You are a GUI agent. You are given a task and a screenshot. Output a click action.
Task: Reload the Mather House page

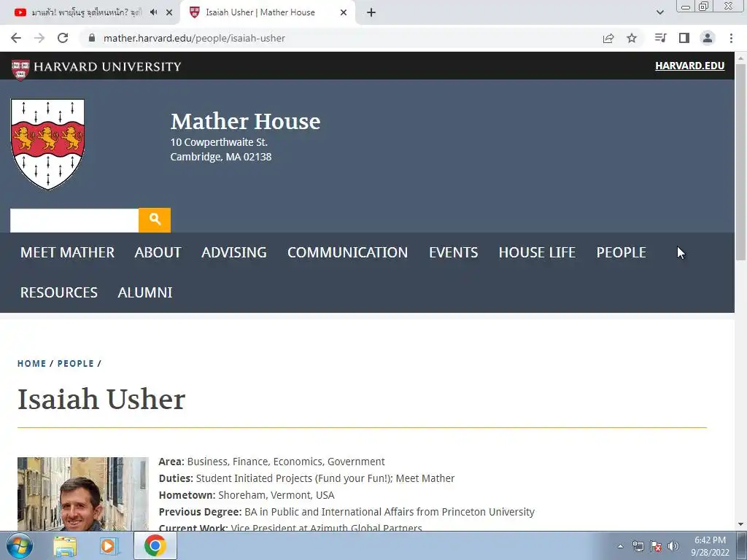click(63, 38)
